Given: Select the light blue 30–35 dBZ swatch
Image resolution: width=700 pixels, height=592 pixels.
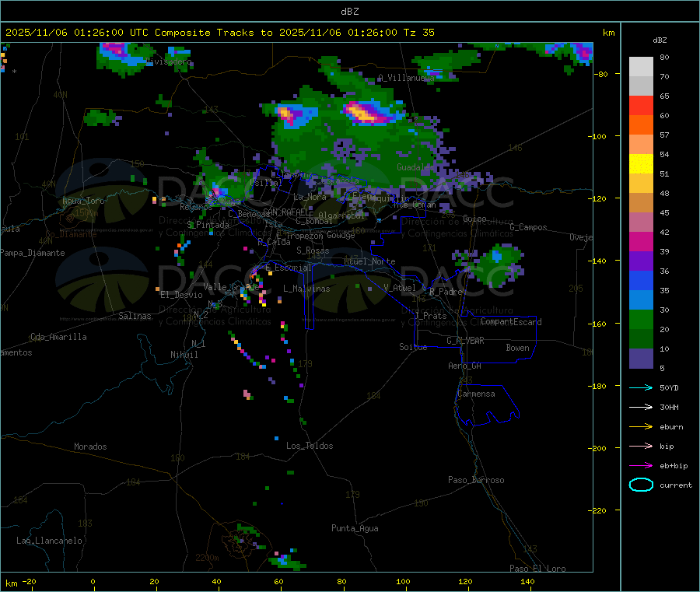Looking at the screenshot, I should pos(641,300).
